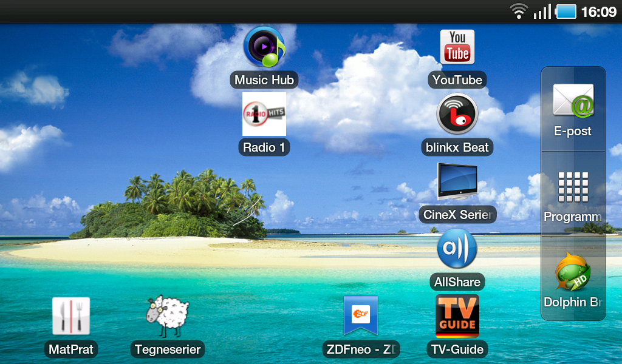Open the MatPrat cutlery icon
Image resolution: width=622 pixels, height=364 pixels.
click(x=71, y=316)
